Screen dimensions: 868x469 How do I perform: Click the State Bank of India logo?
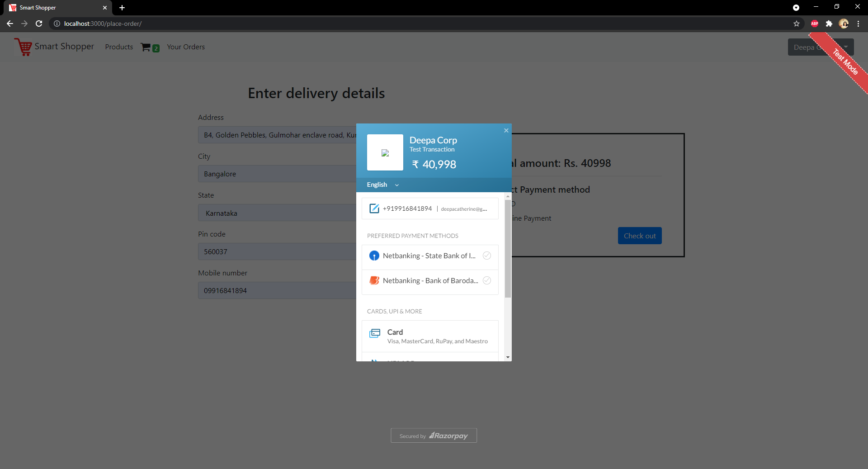pyautogui.click(x=374, y=256)
